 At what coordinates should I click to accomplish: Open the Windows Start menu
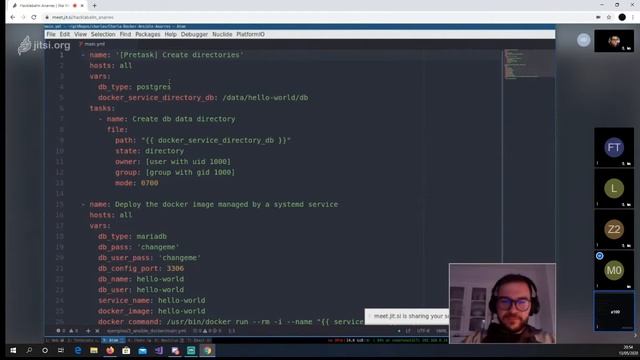pyautogui.click(x=13, y=350)
